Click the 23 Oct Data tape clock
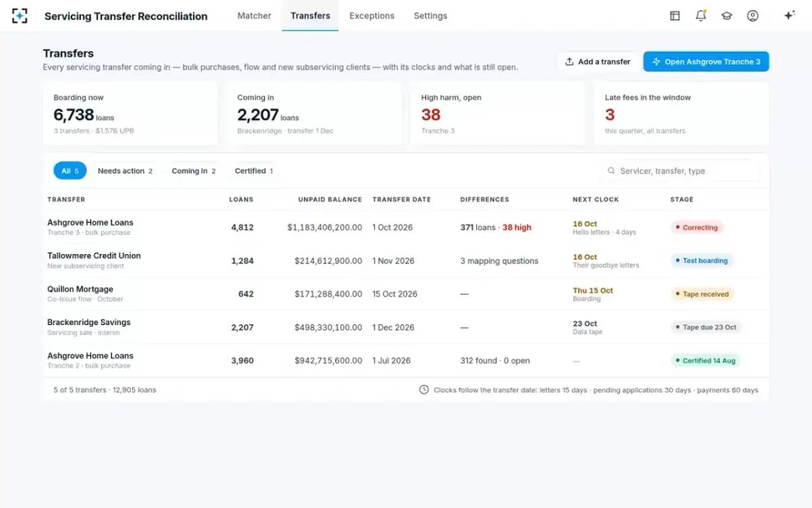812x508 pixels. (587, 327)
